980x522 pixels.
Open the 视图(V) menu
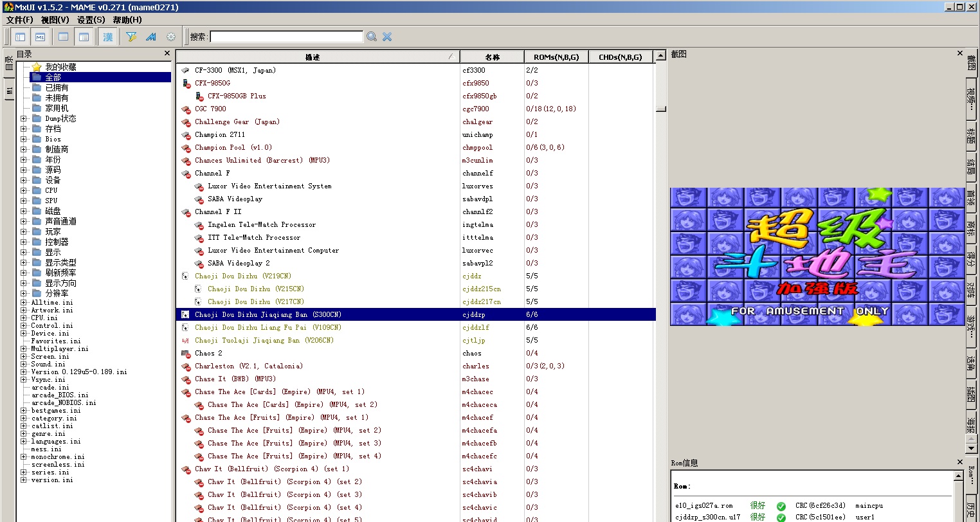click(x=55, y=20)
